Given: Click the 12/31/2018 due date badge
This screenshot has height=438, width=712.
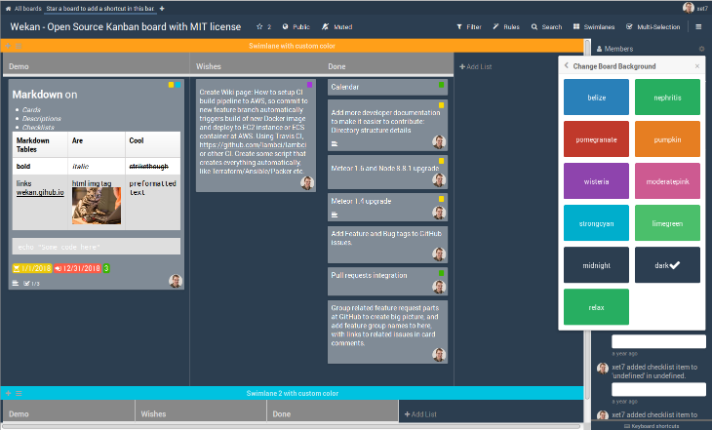Looking at the screenshot, I should (78, 268).
